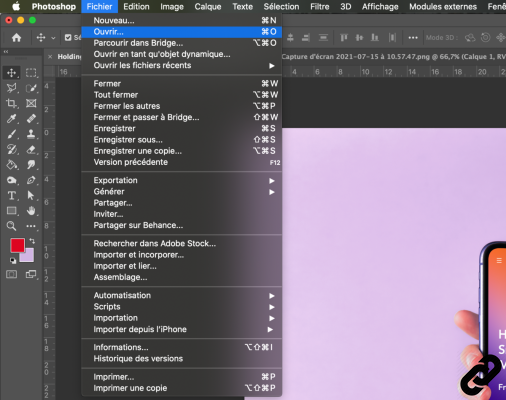Select the Eyedropper tool
This screenshot has height=400, width=506.
[x=12, y=119]
